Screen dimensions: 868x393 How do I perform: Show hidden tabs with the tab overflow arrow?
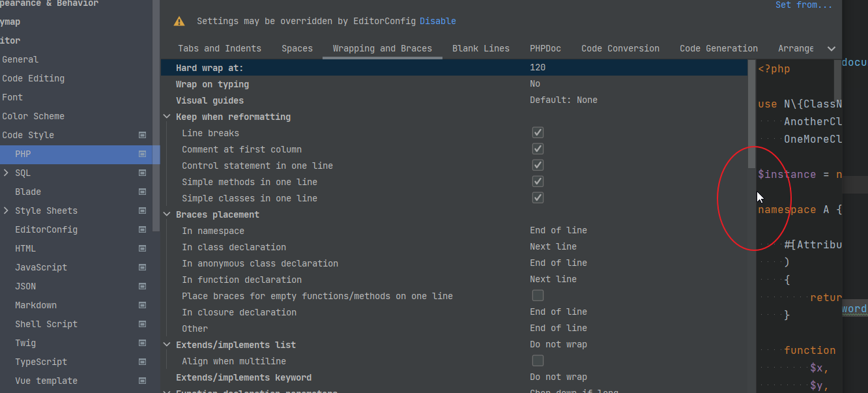click(x=831, y=49)
